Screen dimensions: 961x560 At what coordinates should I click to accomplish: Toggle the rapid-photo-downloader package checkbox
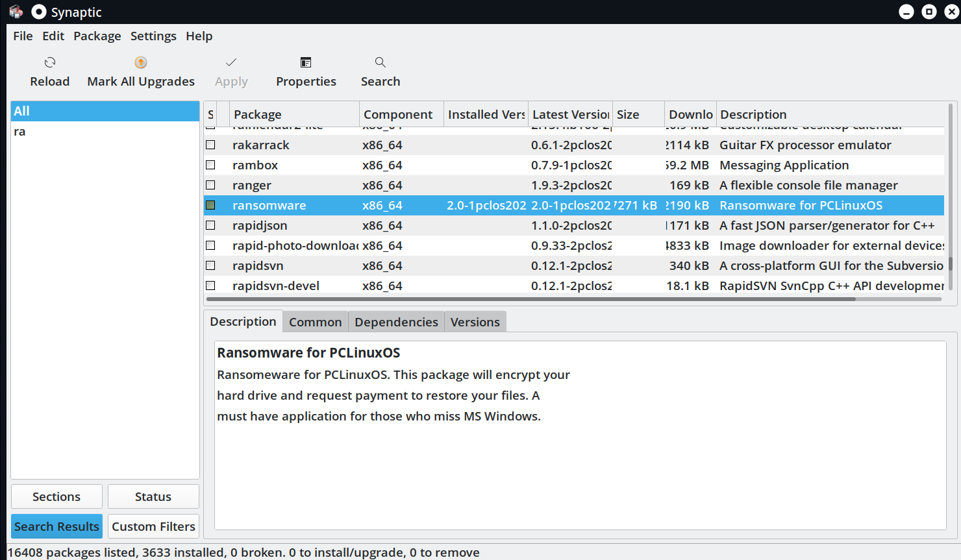click(x=210, y=245)
